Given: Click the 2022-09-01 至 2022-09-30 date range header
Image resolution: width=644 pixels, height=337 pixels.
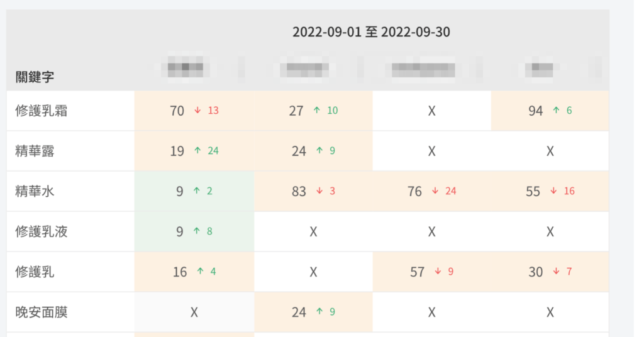Looking at the screenshot, I should pyautogui.click(x=371, y=32).
